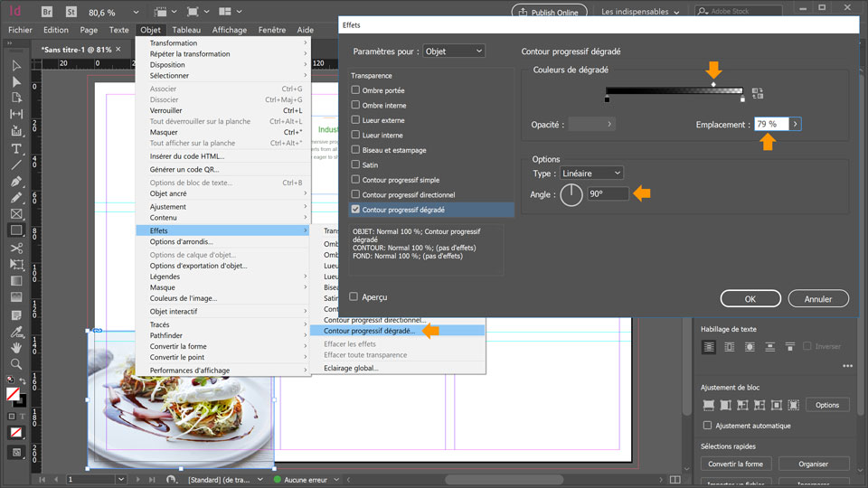The height and width of the screenshot is (488, 868).
Task: Select the Page tool
Action: 16,98
